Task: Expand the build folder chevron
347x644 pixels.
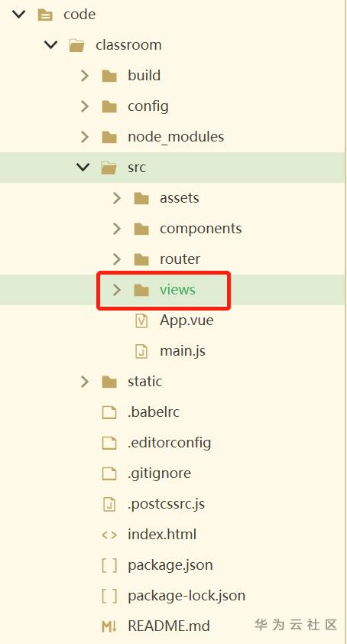Action: pos(85,76)
